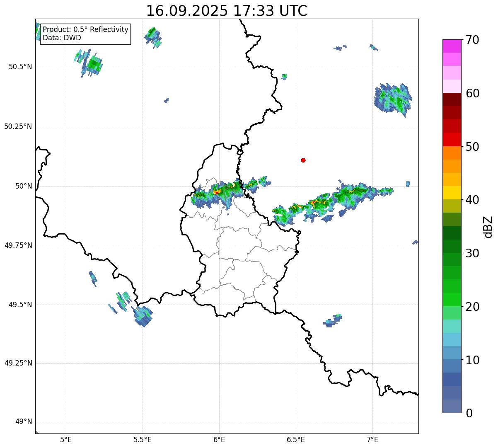
Task: Select the 0 tick on colorbar
Action: [x=469, y=413]
